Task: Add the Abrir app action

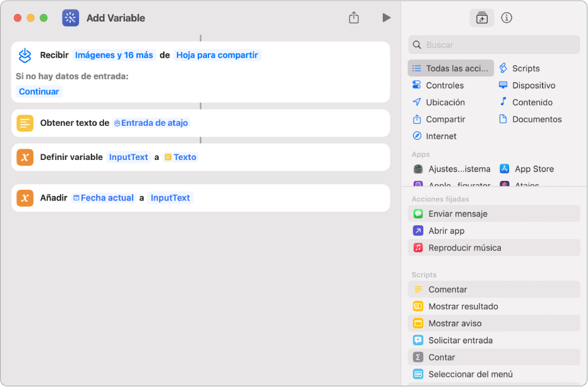Action: 494,231
